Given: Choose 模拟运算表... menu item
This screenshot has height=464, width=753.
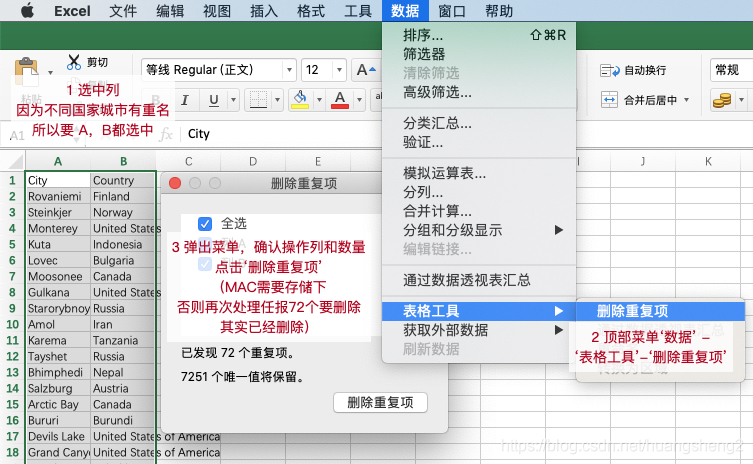Looking at the screenshot, I should [x=479, y=173].
